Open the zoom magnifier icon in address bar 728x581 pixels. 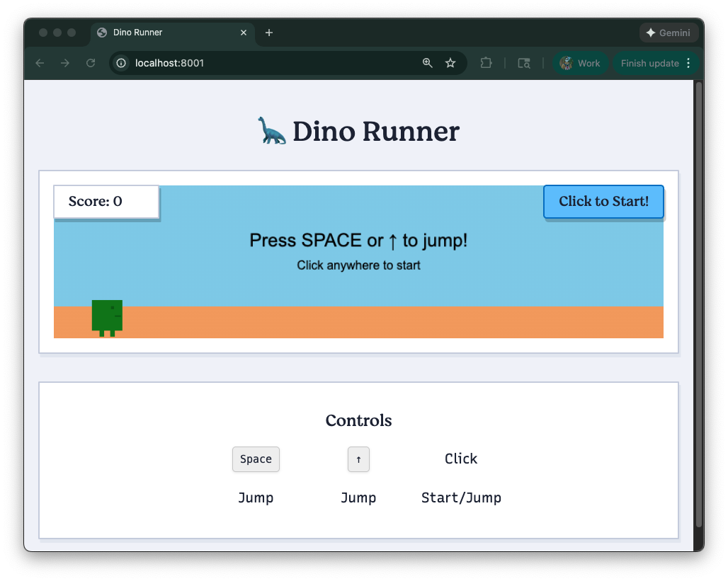tap(428, 63)
